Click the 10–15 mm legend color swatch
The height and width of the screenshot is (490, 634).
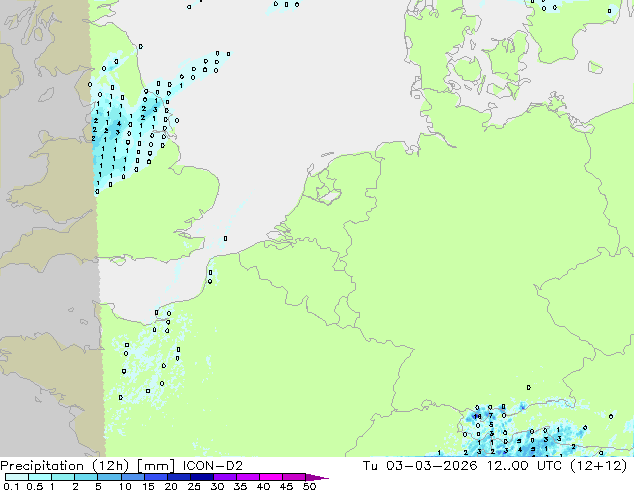coord(132,477)
